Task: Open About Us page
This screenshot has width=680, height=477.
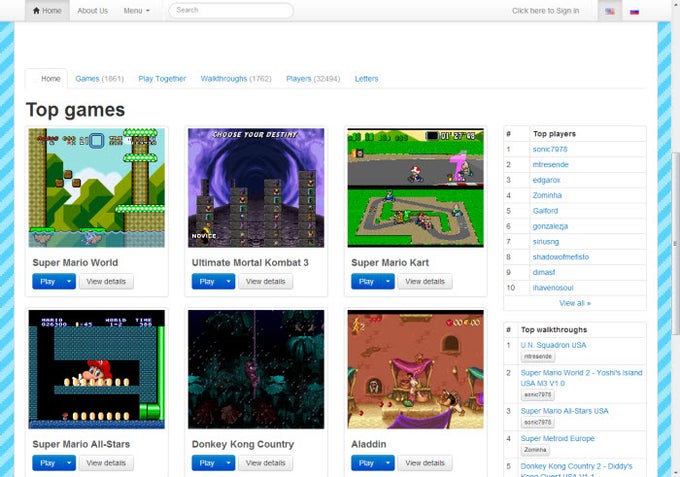Action: [x=92, y=10]
